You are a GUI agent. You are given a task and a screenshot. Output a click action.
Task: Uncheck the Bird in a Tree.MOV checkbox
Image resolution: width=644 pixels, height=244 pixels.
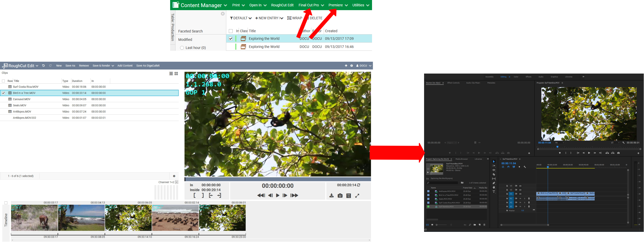[4, 93]
